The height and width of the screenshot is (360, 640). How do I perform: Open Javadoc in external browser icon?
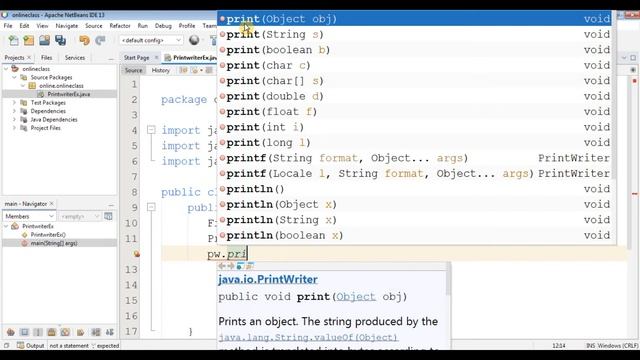pos(240,266)
